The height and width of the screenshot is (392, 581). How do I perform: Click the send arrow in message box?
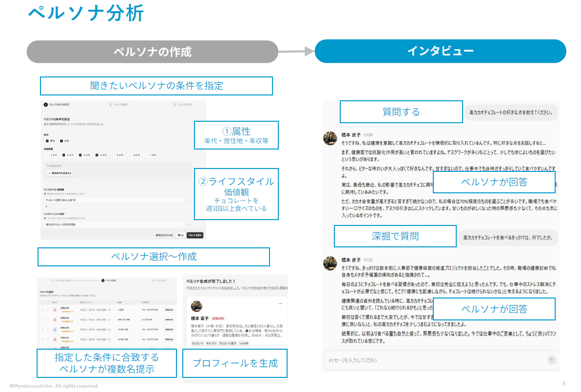(x=551, y=360)
